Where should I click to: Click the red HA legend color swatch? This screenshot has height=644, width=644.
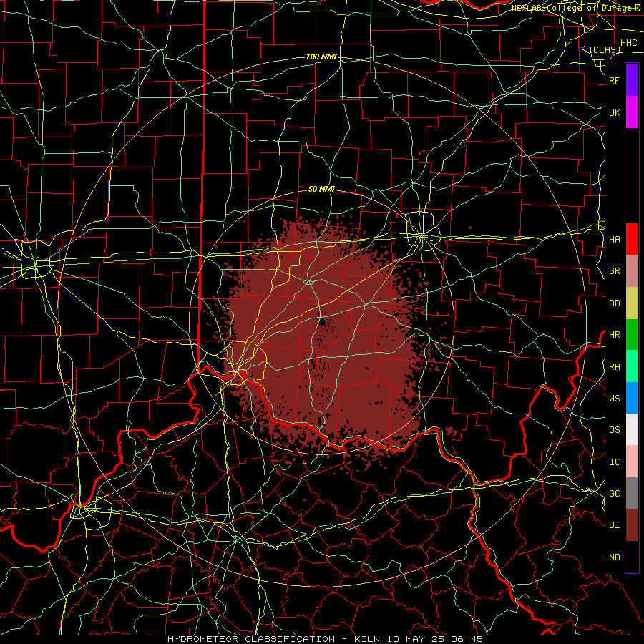632,239
